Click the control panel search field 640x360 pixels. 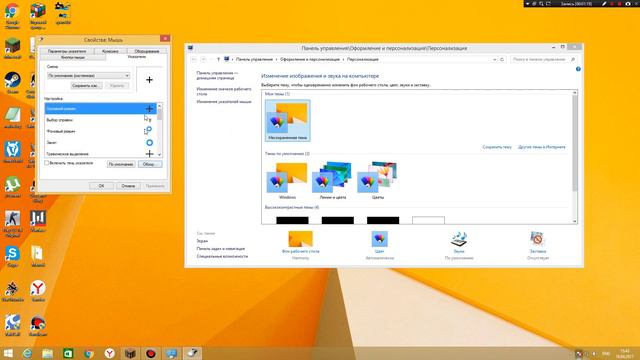coord(540,60)
